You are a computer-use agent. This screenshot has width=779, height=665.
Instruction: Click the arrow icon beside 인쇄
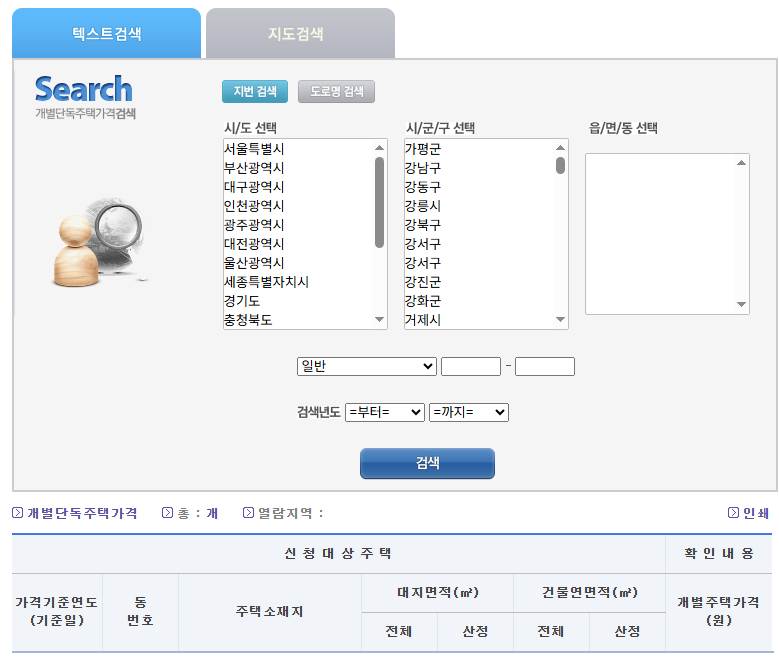click(x=733, y=513)
